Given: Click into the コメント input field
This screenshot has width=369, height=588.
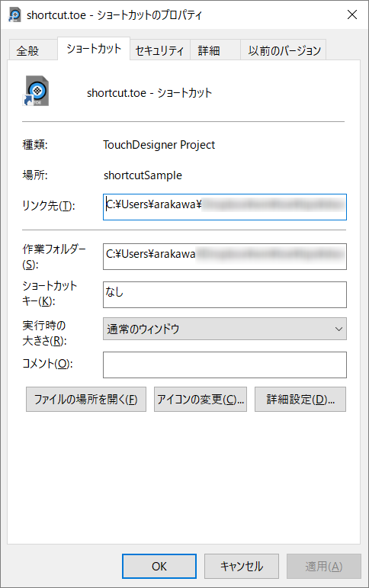Looking at the screenshot, I should (225, 365).
